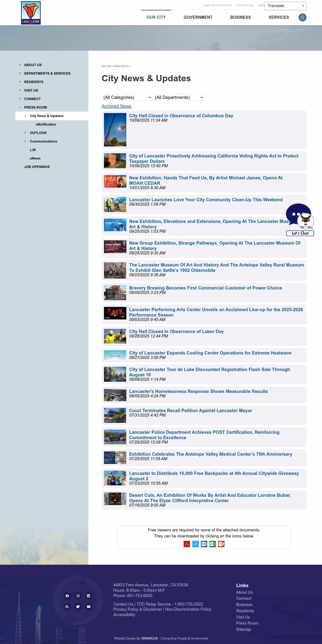
Task: Expand the About Us sidebar section
Action: (x=20, y=65)
